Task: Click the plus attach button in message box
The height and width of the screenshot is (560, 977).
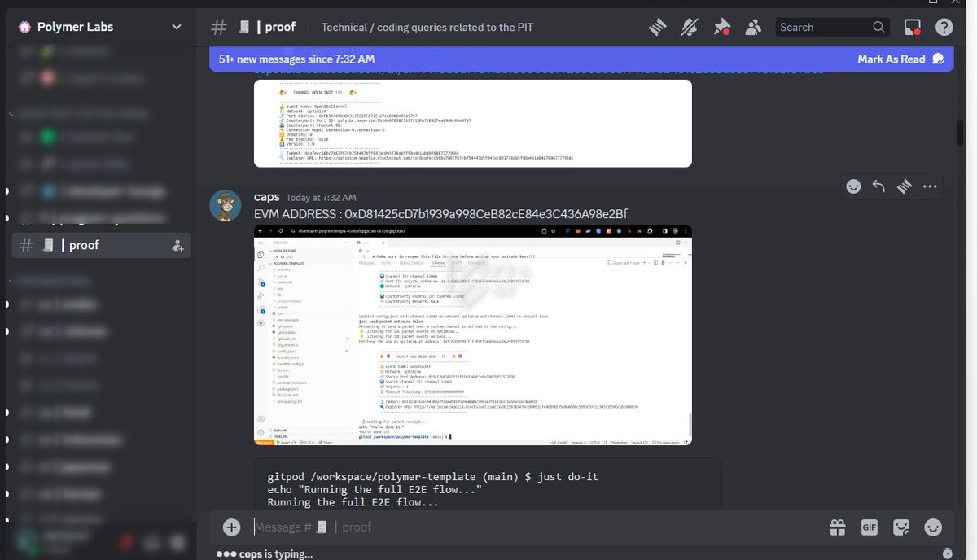Action: point(232,527)
